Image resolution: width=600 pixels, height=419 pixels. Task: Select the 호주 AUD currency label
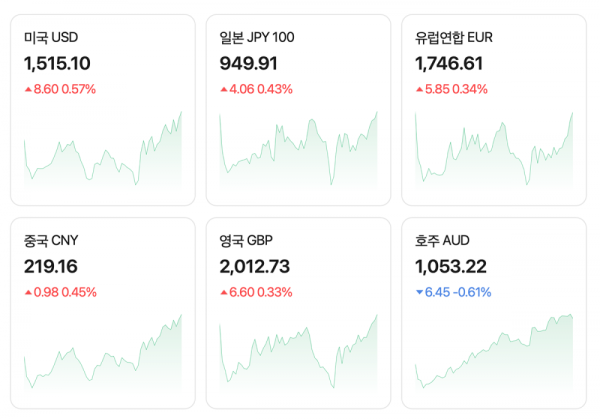(x=442, y=241)
